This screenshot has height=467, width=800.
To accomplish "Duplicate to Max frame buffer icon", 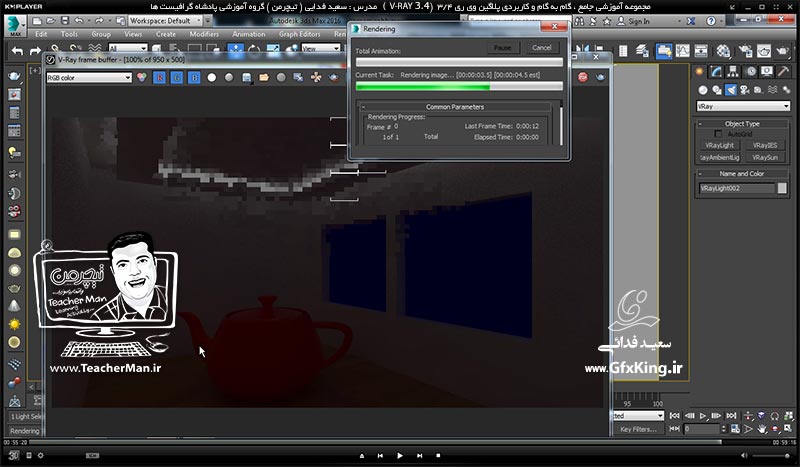I will (x=298, y=78).
